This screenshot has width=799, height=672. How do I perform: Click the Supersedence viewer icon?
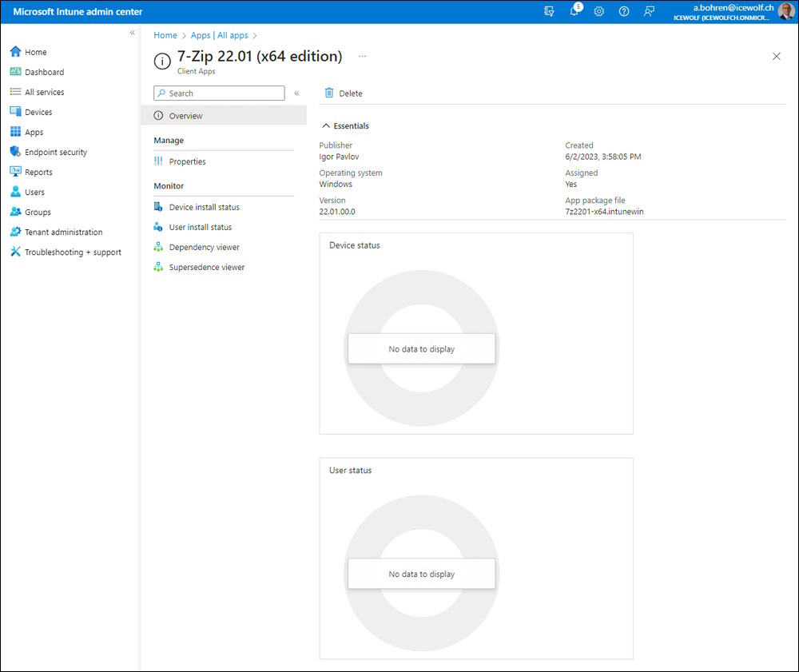[x=158, y=267]
